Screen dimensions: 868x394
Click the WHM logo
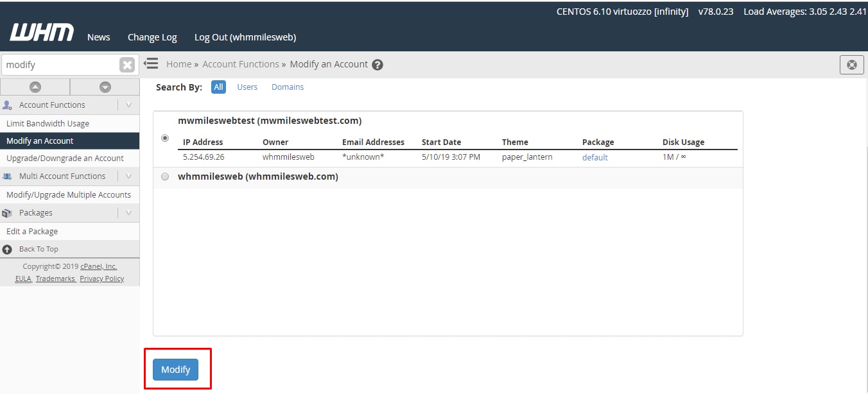click(42, 33)
